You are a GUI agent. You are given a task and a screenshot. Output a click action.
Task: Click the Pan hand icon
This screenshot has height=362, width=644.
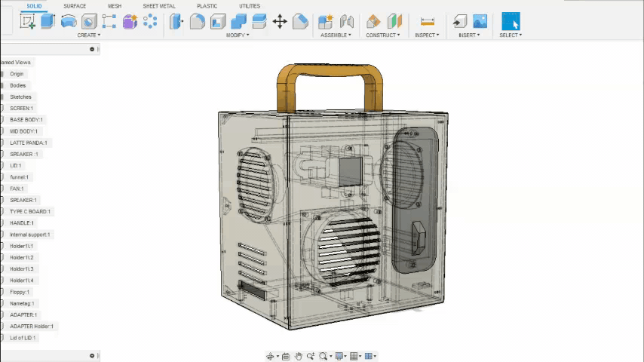299,356
